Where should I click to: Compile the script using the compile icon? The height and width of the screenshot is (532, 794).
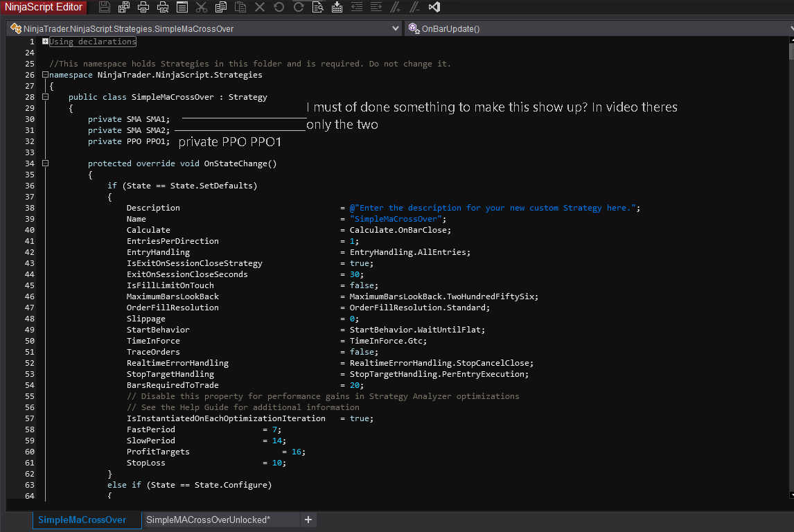337,8
